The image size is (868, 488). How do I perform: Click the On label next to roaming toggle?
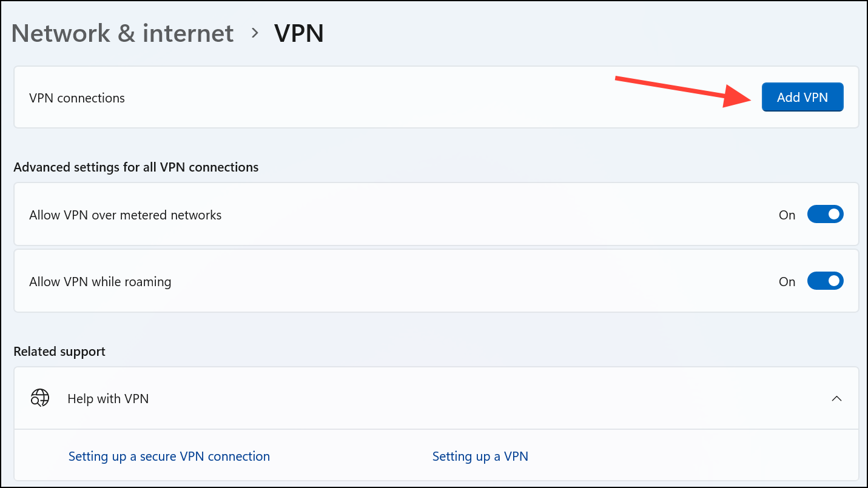click(x=787, y=281)
